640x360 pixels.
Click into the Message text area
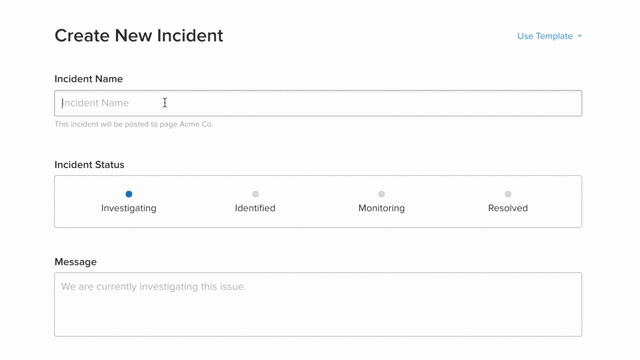(318, 304)
